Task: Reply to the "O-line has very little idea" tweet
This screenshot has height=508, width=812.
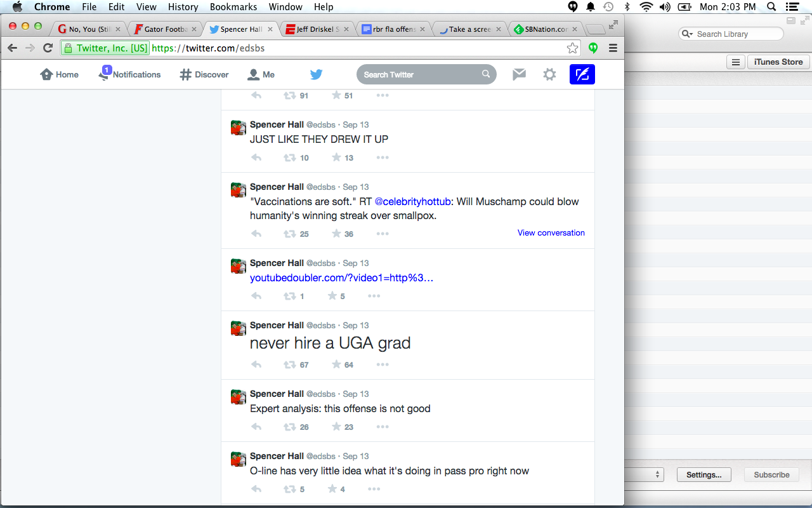Action: click(256, 489)
